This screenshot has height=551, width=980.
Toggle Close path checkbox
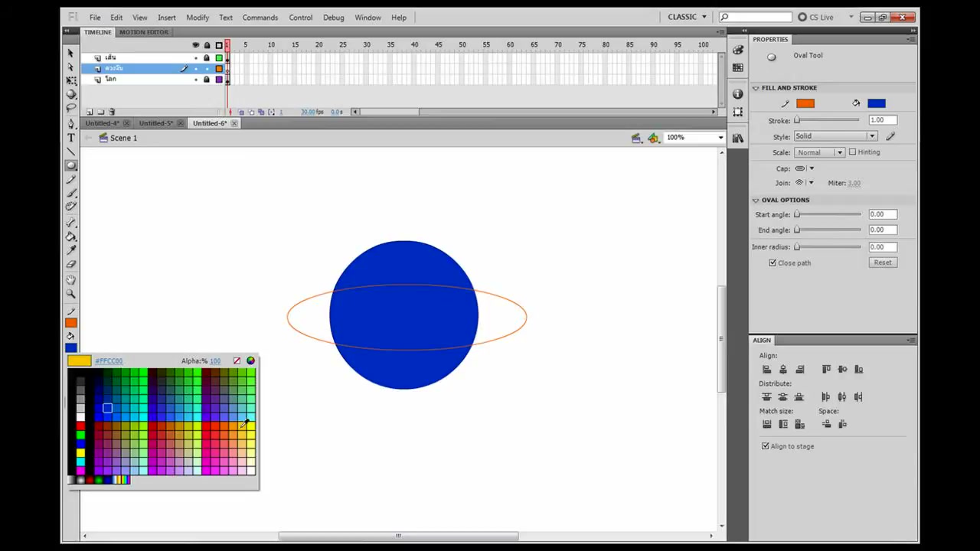(773, 262)
